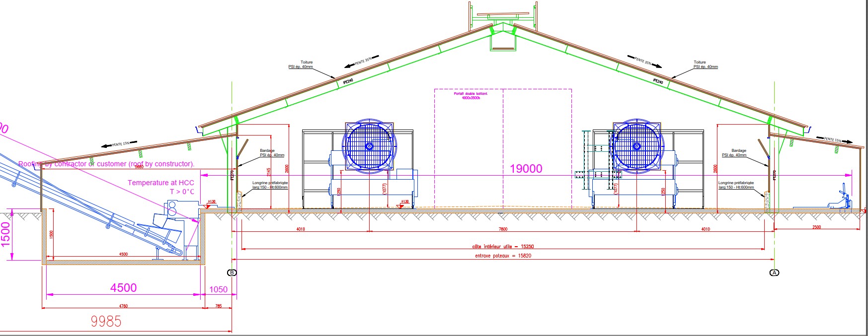Click the 'Roofing by contractor or customer' note
Screen dimensions: 868x336
(x=106, y=164)
